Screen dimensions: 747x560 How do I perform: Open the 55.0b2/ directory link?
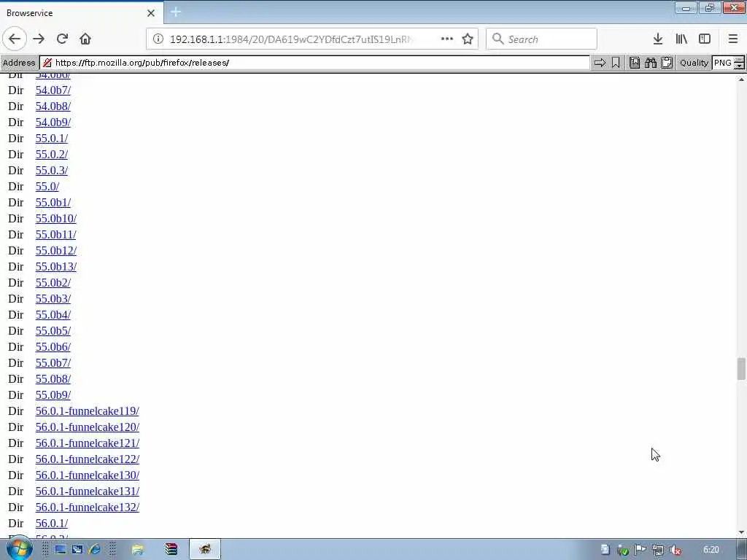tap(53, 282)
